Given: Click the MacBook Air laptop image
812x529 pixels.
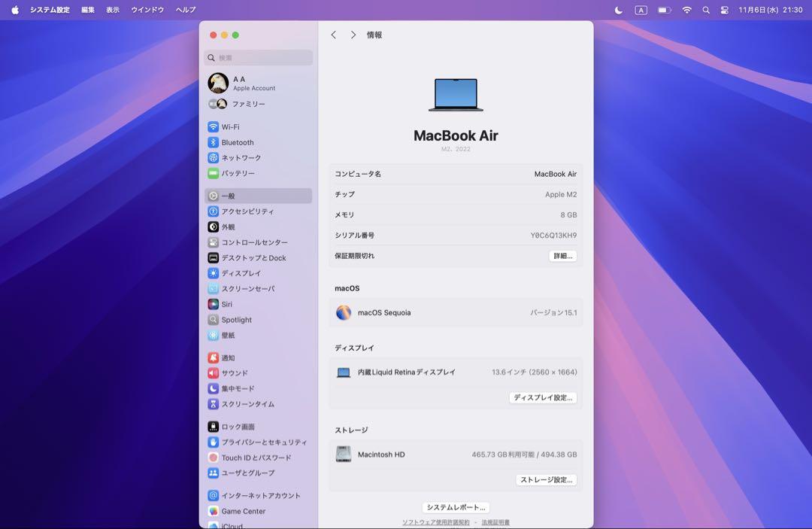Looking at the screenshot, I should [x=456, y=95].
